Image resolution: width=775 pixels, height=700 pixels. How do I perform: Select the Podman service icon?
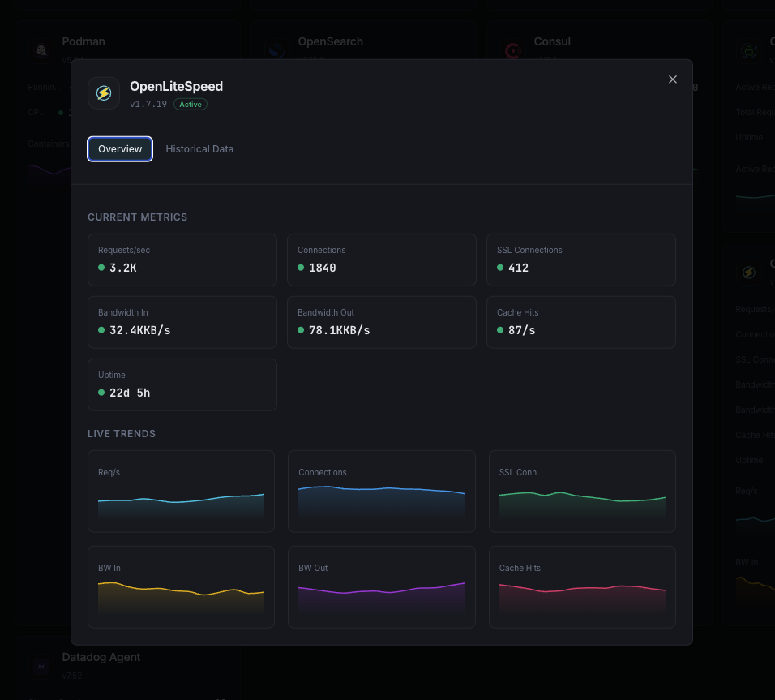point(41,49)
